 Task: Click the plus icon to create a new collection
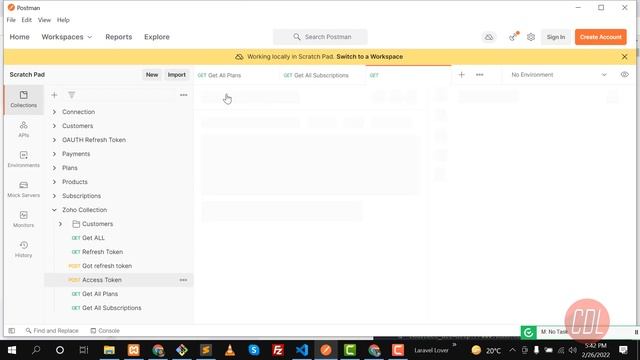pyautogui.click(x=54, y=95)
